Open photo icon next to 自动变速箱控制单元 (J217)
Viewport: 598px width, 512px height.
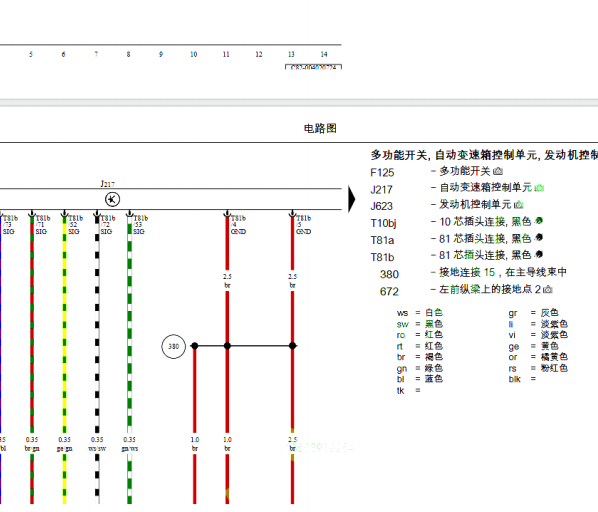pyautogui.click(x=539, y=188)
